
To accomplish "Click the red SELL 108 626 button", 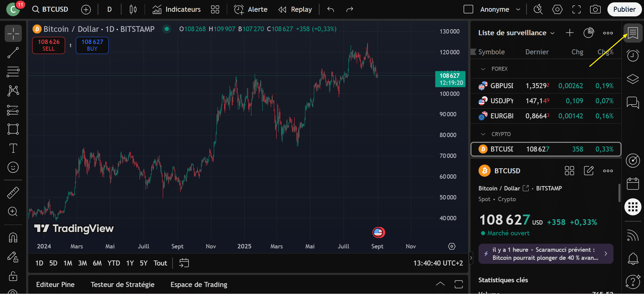I will pyautogui.click(x=49, y=45).
